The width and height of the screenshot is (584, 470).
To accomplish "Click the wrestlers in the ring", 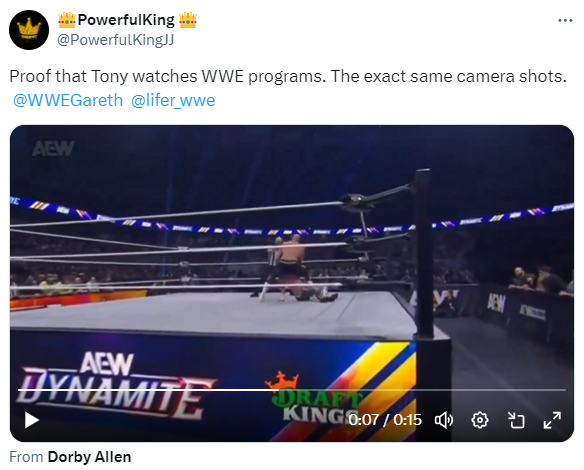I will [x=294, y=268].
